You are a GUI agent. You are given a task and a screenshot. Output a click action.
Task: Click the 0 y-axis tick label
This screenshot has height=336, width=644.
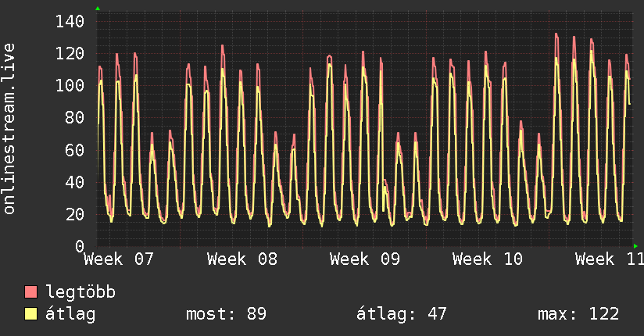pos(80,246)
